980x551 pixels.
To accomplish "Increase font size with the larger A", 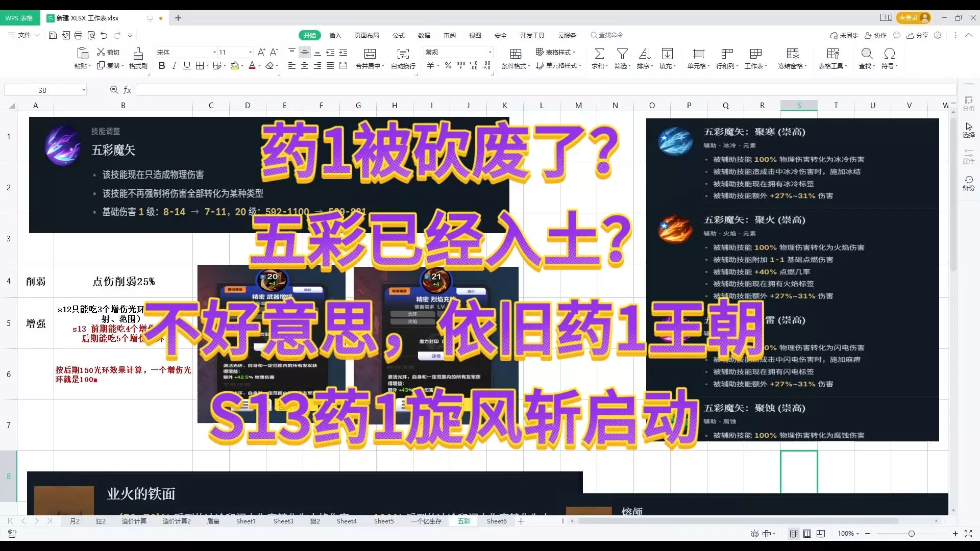I will (x=261, y=52).
